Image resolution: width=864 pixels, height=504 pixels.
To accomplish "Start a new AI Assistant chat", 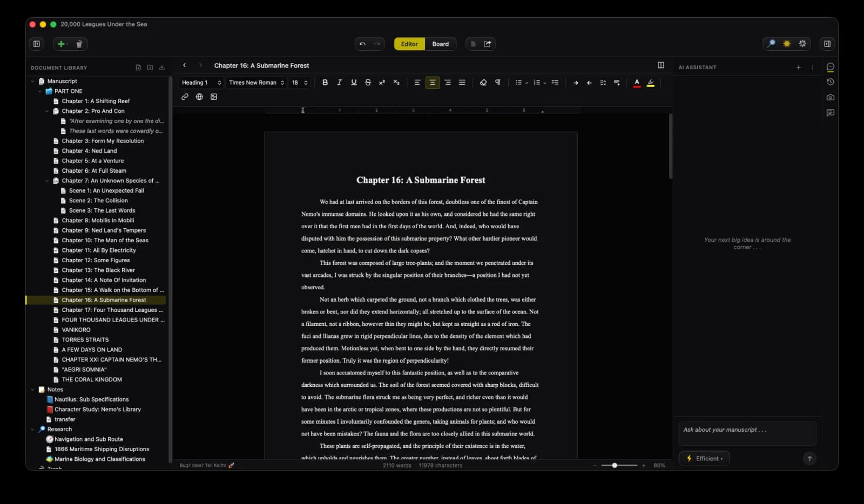I will pos(799,67).
